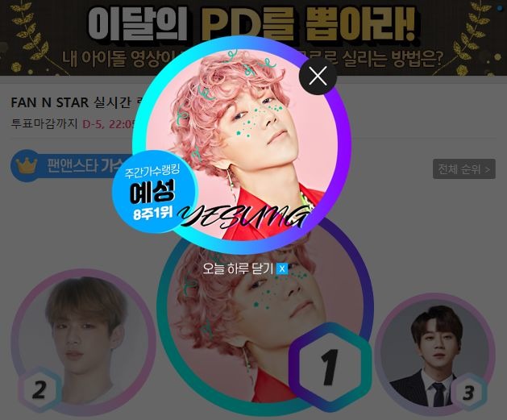This screenshot has height=420, width=507.
Task: Check the 오늘 하루 닫기 box
Action: (282, 268)
